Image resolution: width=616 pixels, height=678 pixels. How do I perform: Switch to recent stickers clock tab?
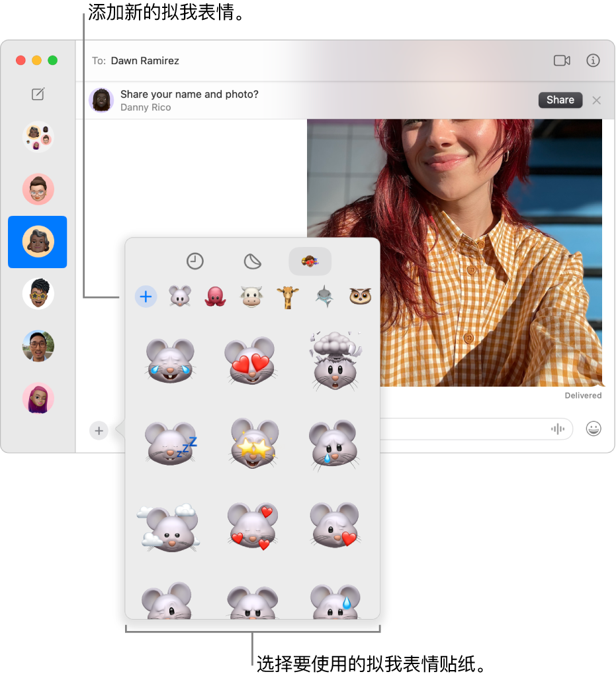pyautogui.click(x=195, y=261)
